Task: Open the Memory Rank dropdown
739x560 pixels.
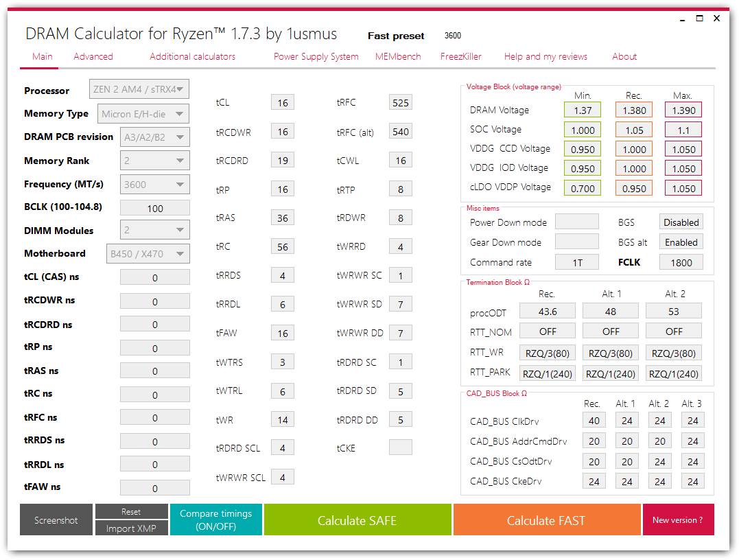Action: 154,161
